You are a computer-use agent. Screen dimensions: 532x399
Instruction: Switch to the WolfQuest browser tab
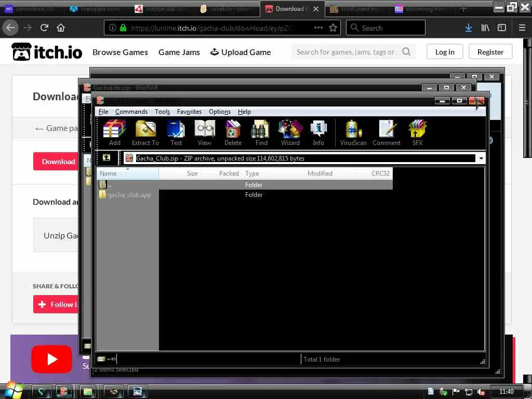pos(356,9)
